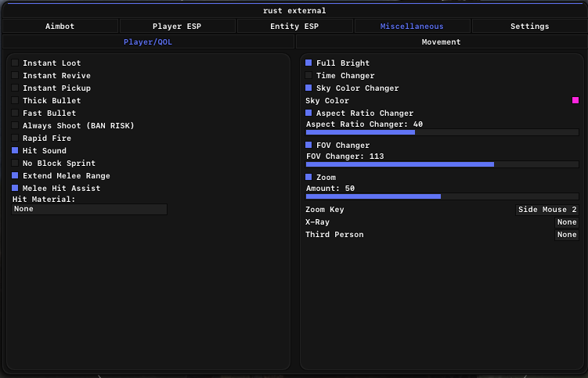
Task: Click the Aspect Ratio Changer slider bar
Action: click(x=442, y=132)
